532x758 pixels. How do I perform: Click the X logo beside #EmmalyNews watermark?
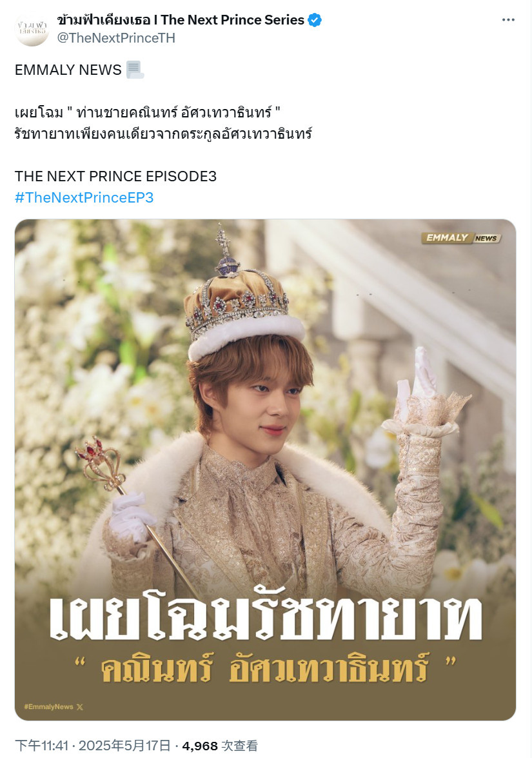pos(80,707)
